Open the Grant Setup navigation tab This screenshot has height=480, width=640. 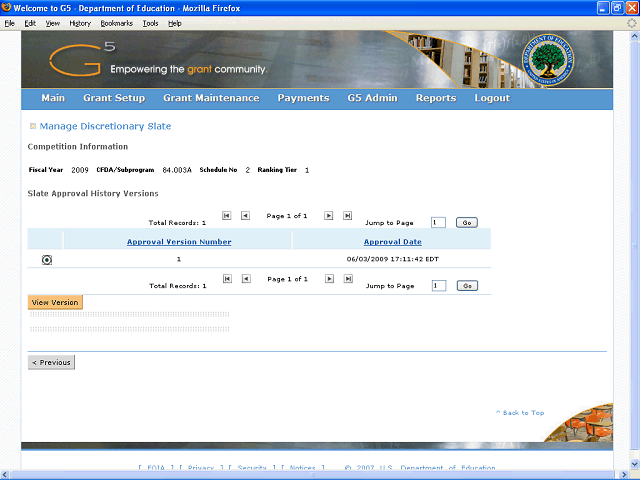pyautogui.click(x=114, y=98)
